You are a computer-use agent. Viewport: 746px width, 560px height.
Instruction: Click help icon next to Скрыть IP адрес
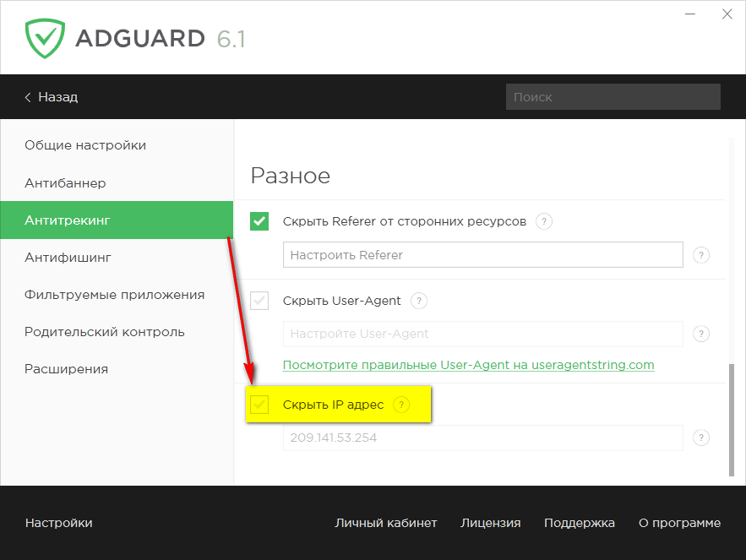coord(401,405)
